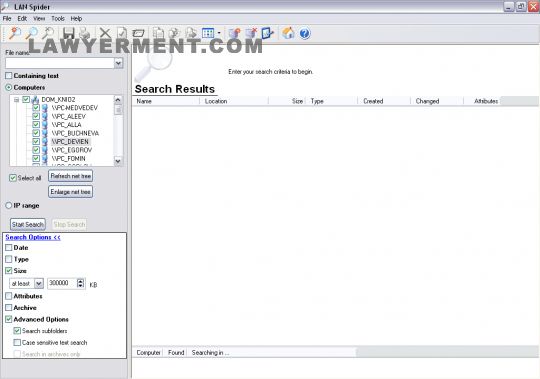
Task: Enable the Archive checkbox
Action: pos(9,308)
